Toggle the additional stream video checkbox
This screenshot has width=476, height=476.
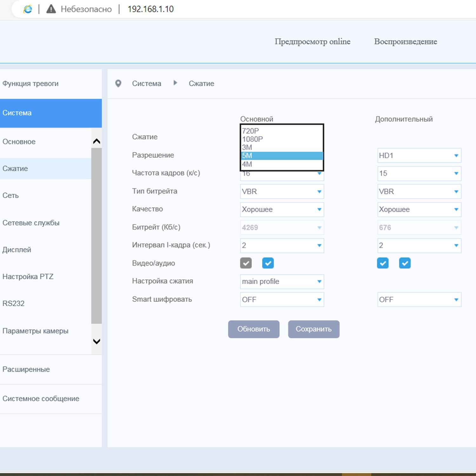383,263
